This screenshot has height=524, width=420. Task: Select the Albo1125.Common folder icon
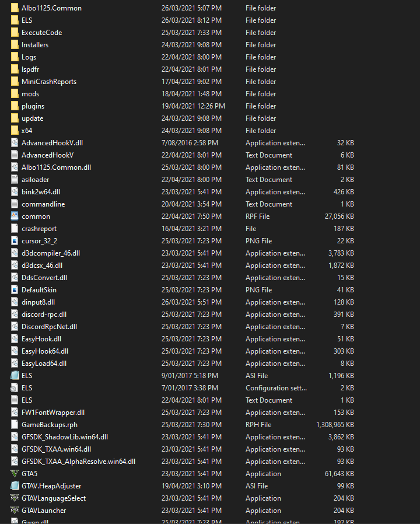point(15,8)
